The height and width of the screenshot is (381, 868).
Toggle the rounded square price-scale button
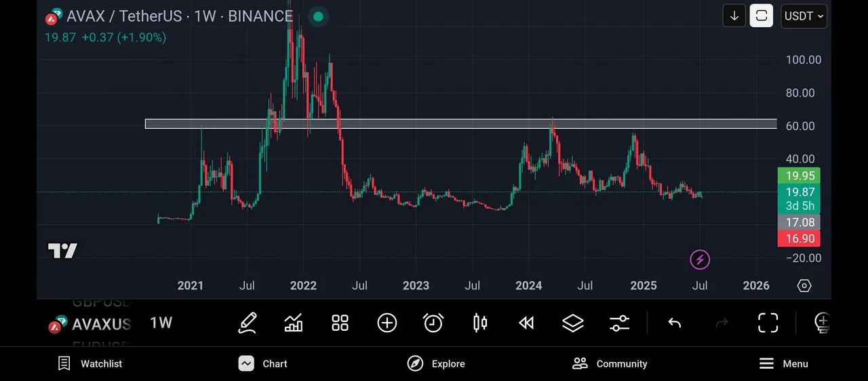(x=762, y=16)
